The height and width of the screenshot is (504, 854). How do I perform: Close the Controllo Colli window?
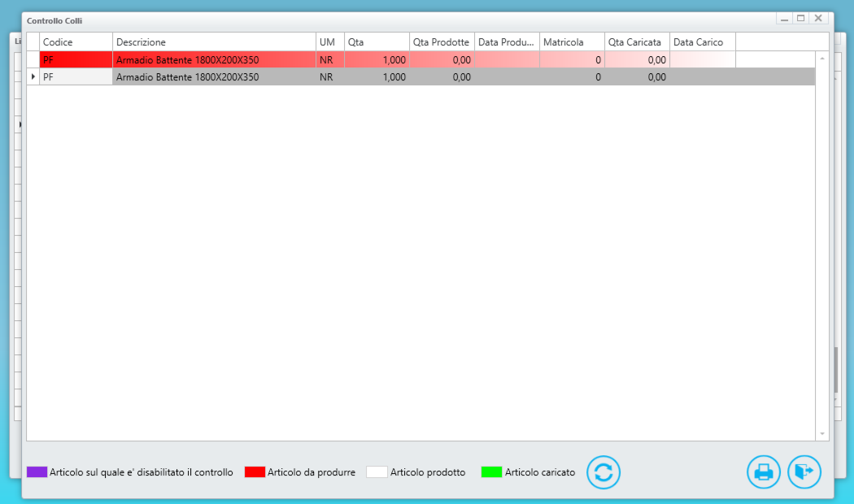tap(818, 19)
